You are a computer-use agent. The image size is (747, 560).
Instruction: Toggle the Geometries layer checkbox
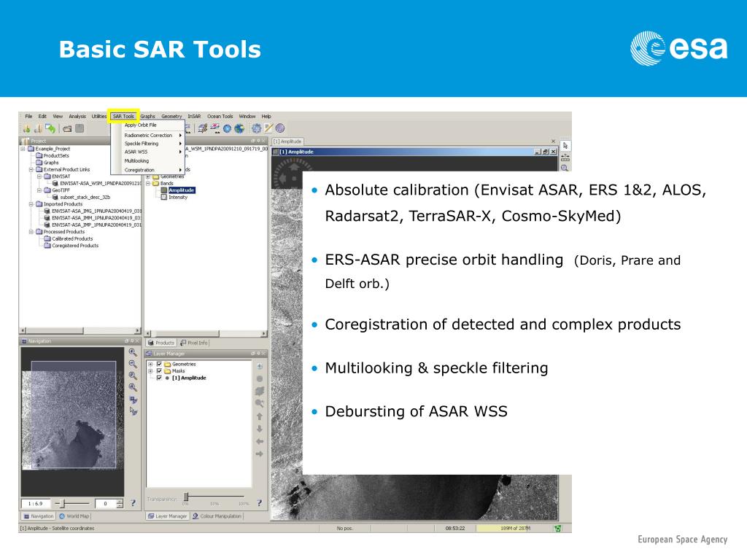159,365
